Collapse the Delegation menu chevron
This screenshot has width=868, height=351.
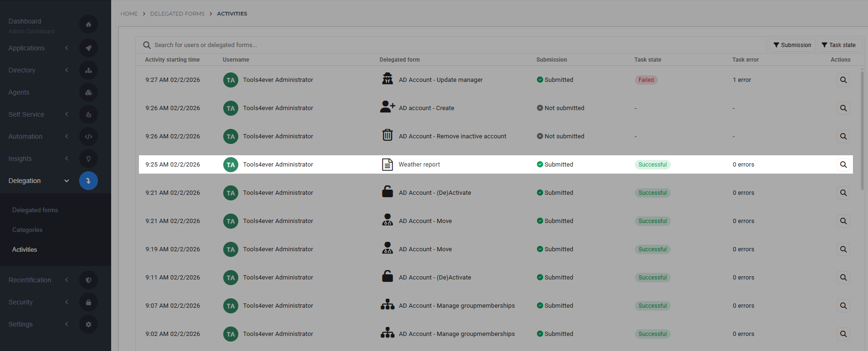[67, 181]
